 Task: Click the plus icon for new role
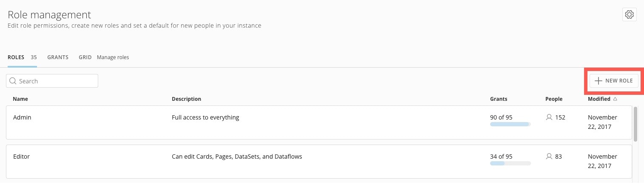[x=598, y=81]
